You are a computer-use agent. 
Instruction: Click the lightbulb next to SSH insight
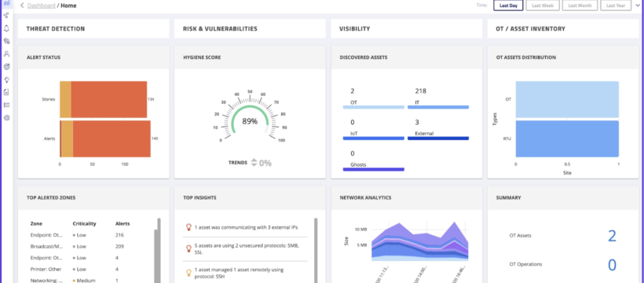tap(189, 272)
